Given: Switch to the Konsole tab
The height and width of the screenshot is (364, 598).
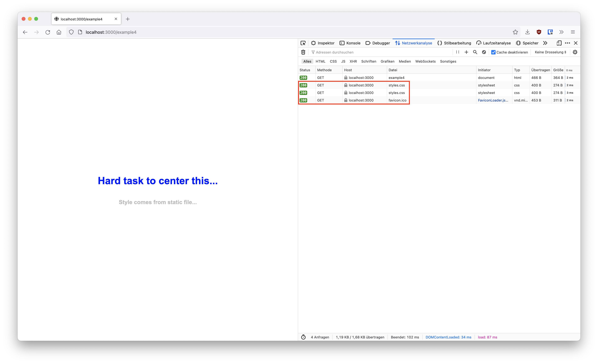Looking at the screenshot, I should pos(350,43).
